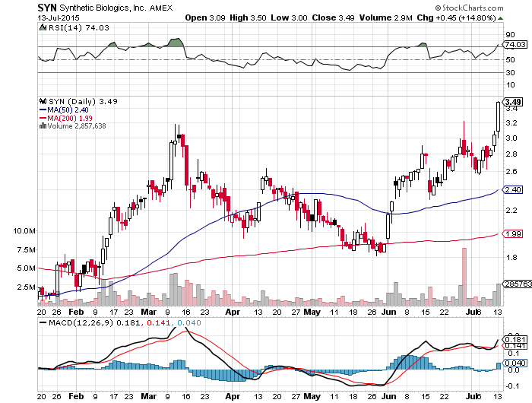Click the red MA(200) legend line
Viewport: 532px width, 403px height.
[43, 118]
